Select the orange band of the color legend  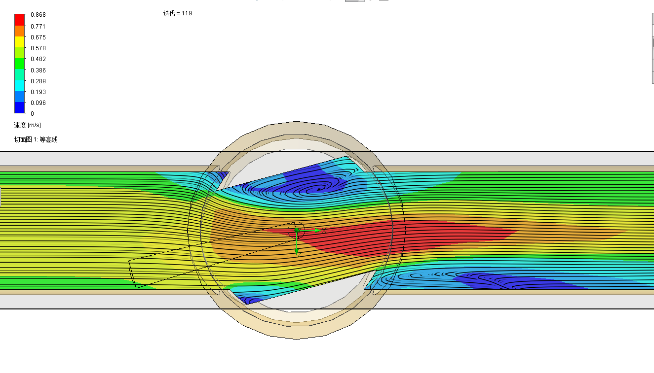pos(19,31)
